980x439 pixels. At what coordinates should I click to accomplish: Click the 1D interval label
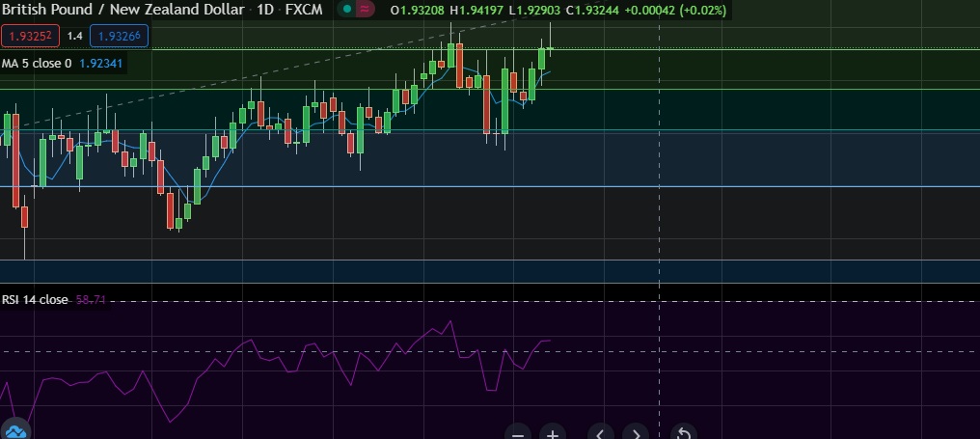[265, 10]
